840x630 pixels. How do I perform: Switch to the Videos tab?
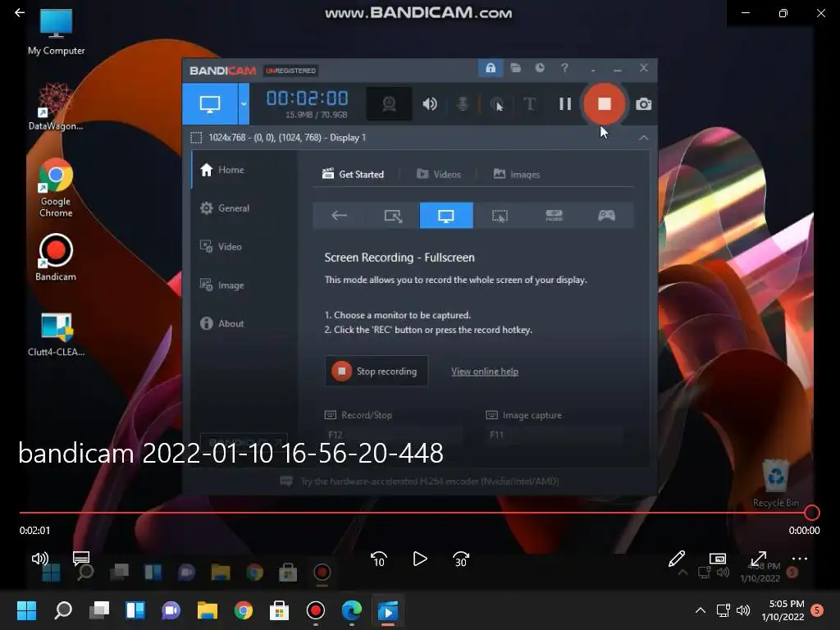(439, 174)
